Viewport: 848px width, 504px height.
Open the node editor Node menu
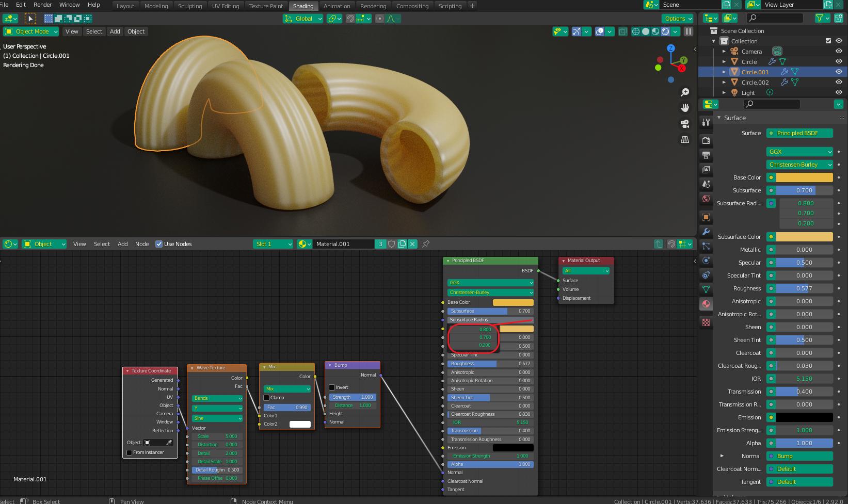tap(142, 244)
